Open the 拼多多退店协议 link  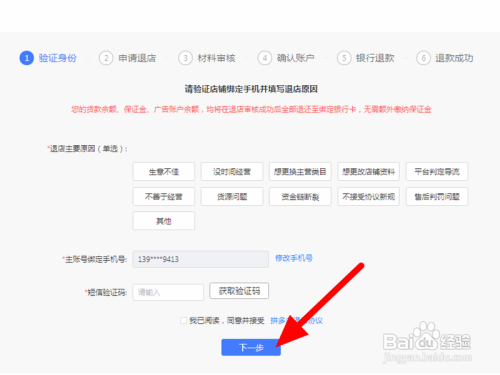pyautogui.click(x=296, y=321)
